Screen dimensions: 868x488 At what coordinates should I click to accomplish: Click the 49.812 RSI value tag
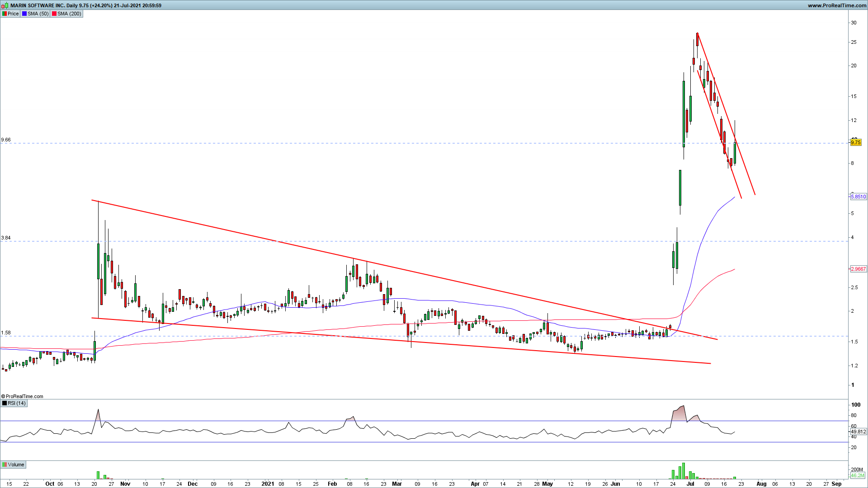pos(858,432)
